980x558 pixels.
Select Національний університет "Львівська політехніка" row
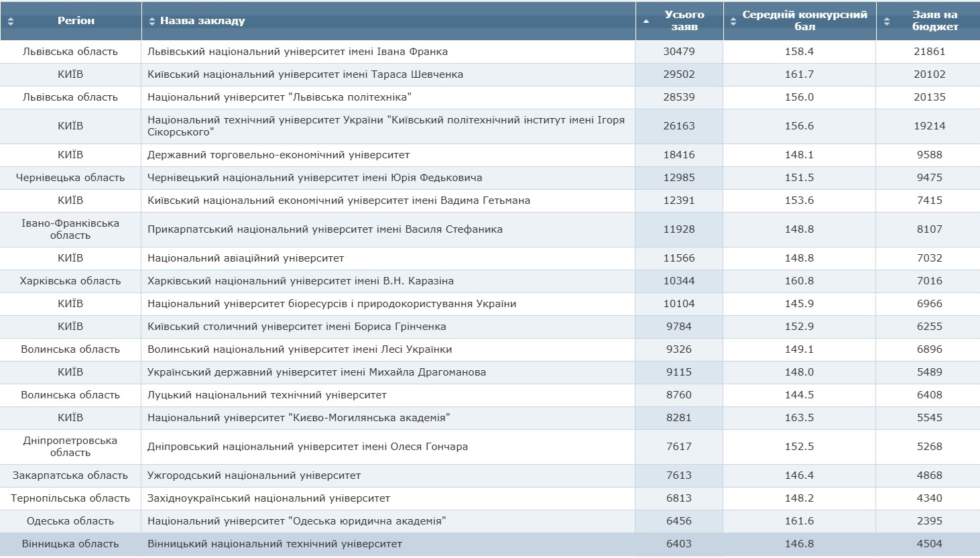pyautogui.click(x=490, y=97)
